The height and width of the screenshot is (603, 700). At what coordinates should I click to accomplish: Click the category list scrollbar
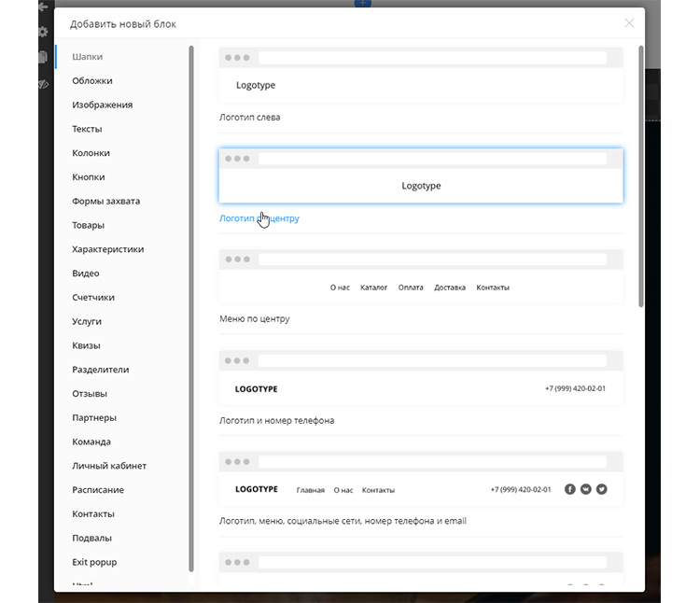pos(191,308)
